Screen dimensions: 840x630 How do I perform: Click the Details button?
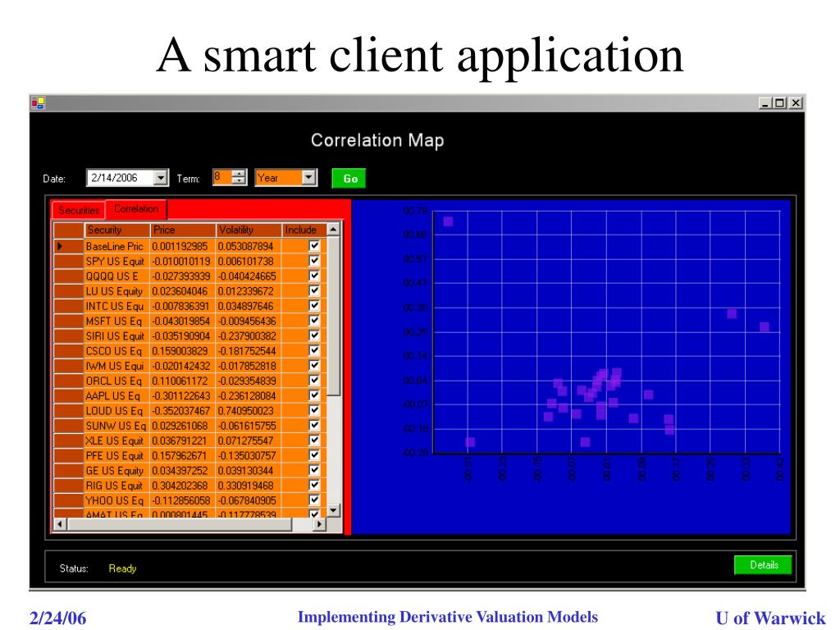pyautogui.click(x=763, y=564)
